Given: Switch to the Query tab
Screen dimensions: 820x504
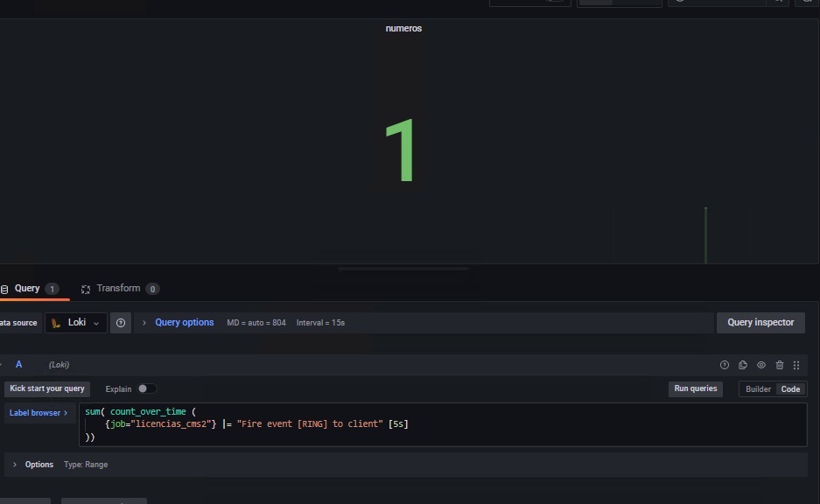Looking at the screenshot, I should point(31,289).
